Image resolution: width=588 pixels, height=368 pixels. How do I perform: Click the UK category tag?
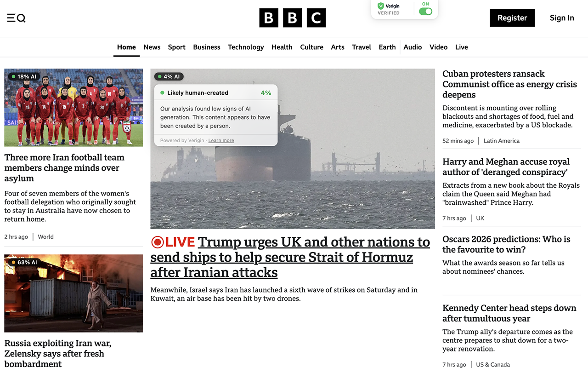tap(480, 218)
